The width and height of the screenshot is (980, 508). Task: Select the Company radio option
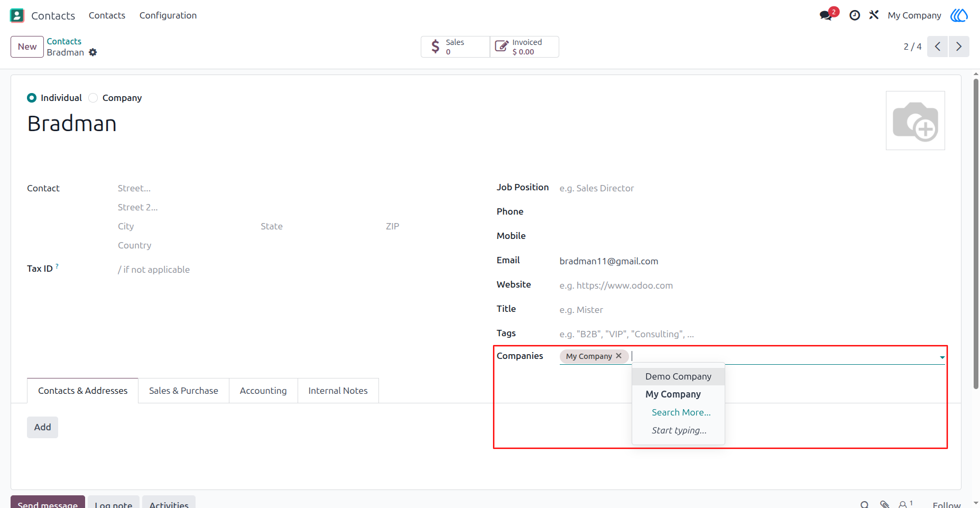point(93,98)
